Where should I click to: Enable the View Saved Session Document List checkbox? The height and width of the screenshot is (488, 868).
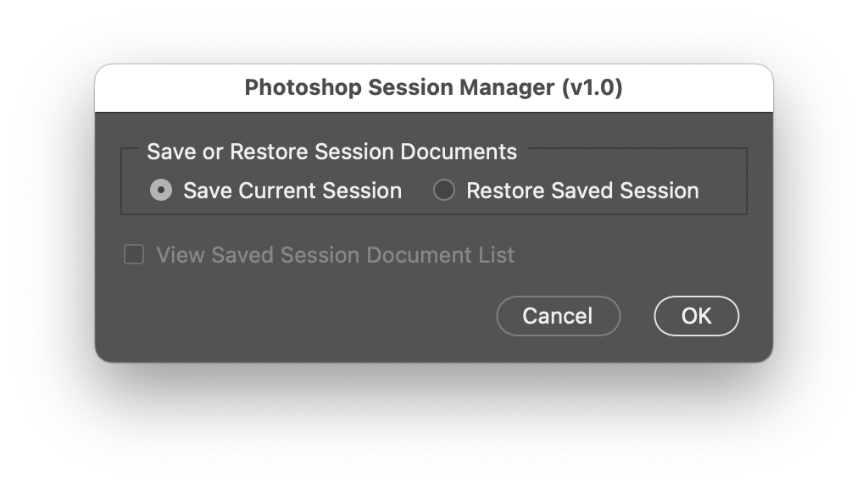coord(133,254)
